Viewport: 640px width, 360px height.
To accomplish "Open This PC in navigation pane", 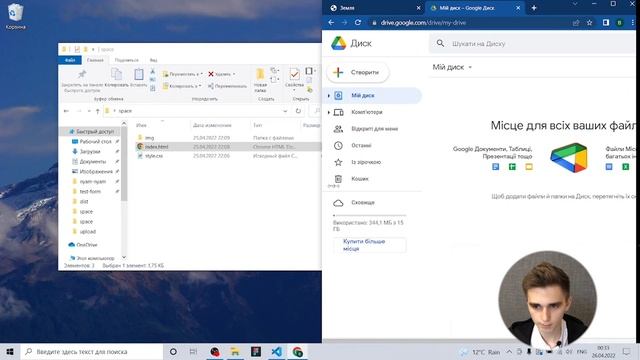I will [96, 258].
